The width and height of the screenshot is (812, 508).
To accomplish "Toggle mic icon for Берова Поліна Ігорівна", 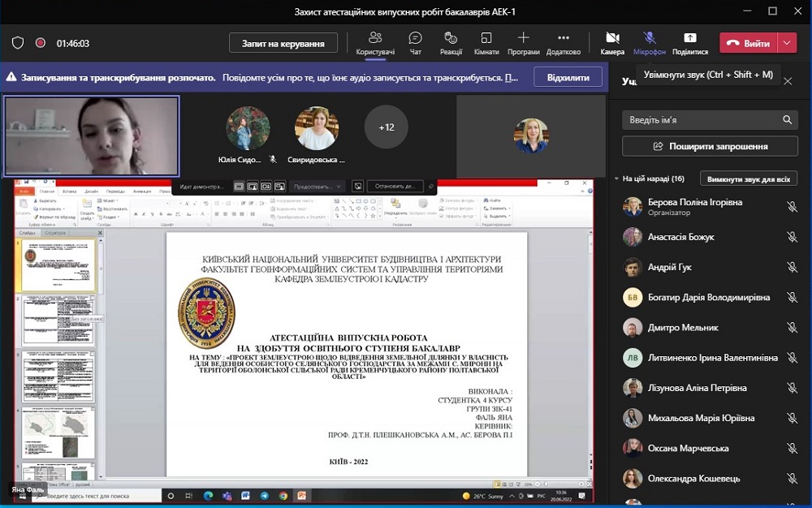I will point(792,207).
